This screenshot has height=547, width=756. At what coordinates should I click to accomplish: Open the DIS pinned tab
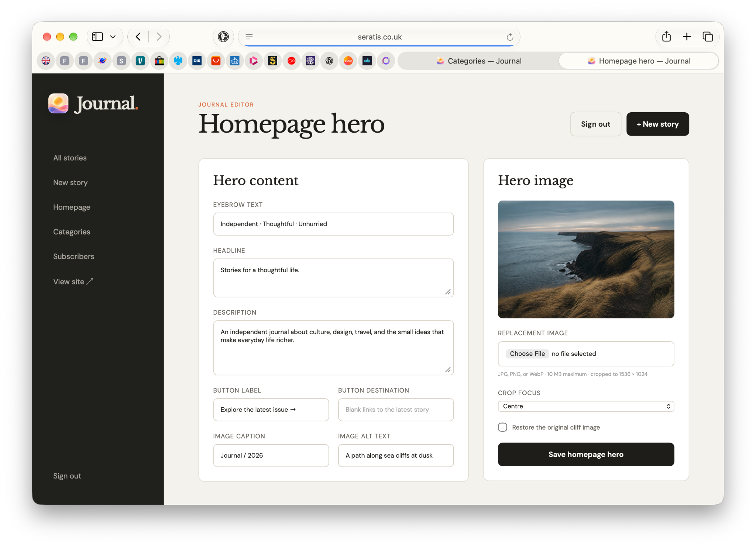197,61
